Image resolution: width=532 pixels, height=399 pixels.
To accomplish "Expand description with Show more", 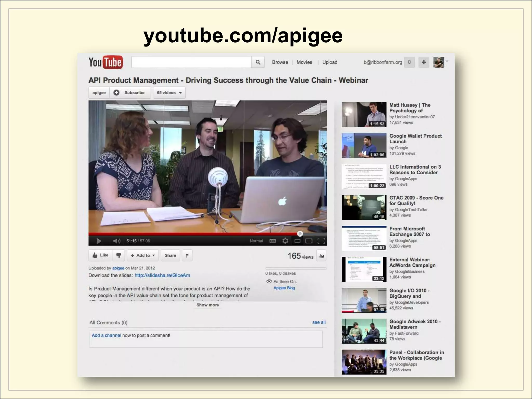I will coord(208,305).
